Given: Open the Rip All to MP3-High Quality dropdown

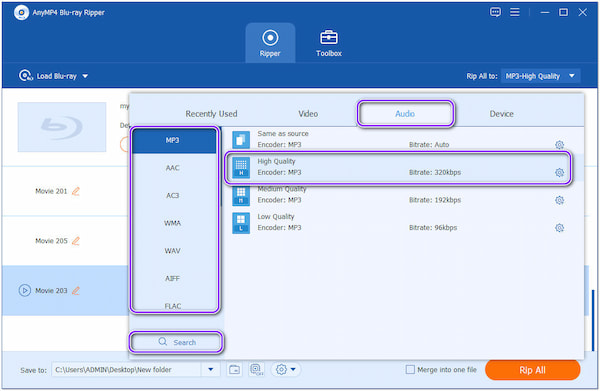Looking at the screenshot, I should pyautogui.click(x=540, y=76).
